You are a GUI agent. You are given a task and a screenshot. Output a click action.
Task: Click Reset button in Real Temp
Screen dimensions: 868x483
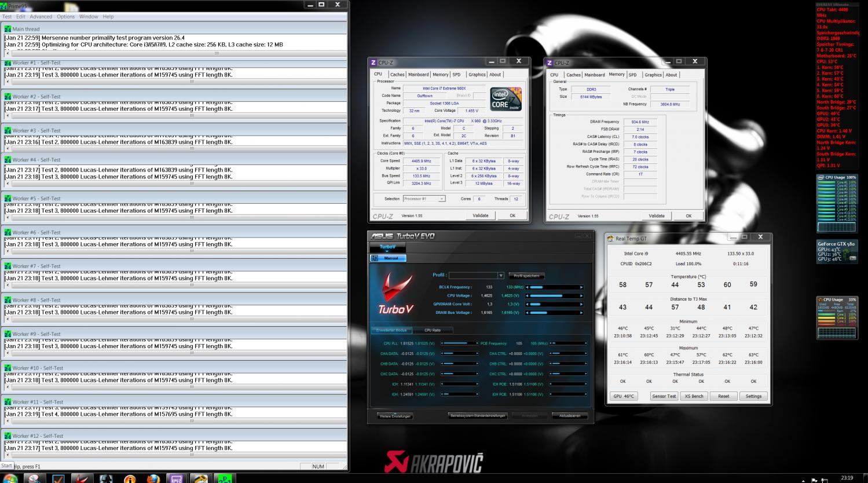click(724, 396)
